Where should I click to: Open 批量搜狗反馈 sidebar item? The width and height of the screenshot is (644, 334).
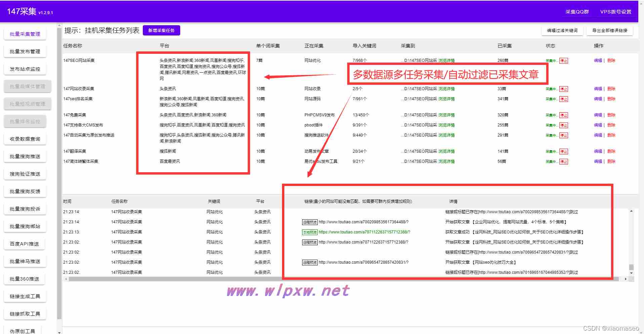point(25,191)
